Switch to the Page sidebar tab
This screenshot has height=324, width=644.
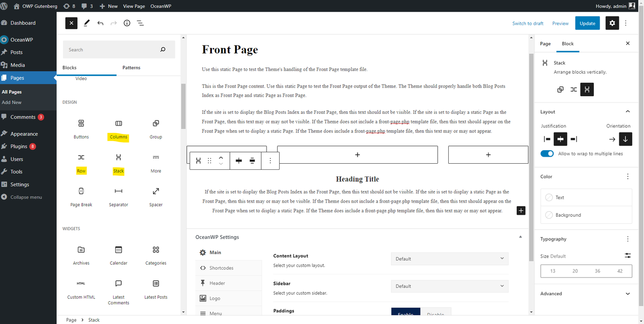pos(545,44)
